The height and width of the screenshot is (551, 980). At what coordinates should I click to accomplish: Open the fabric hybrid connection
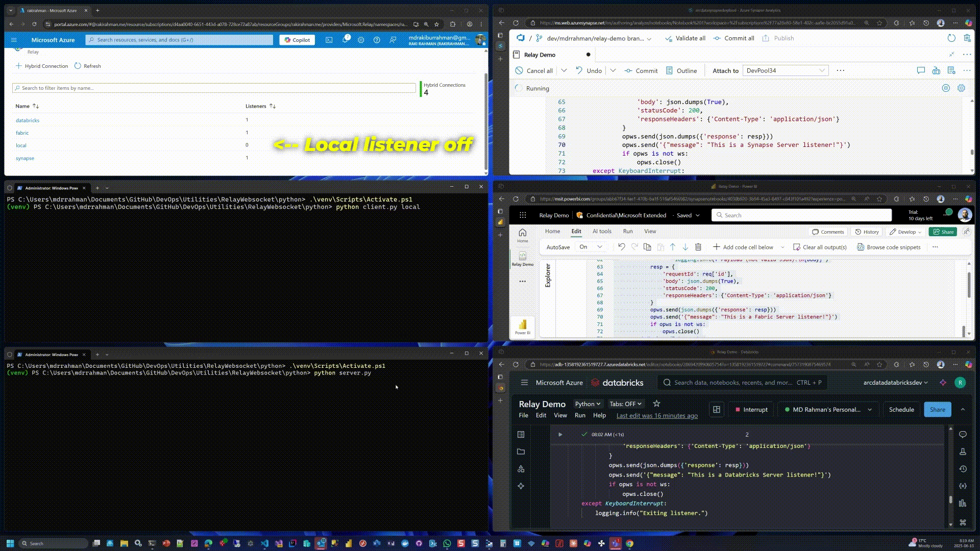(x=22, y=133)
